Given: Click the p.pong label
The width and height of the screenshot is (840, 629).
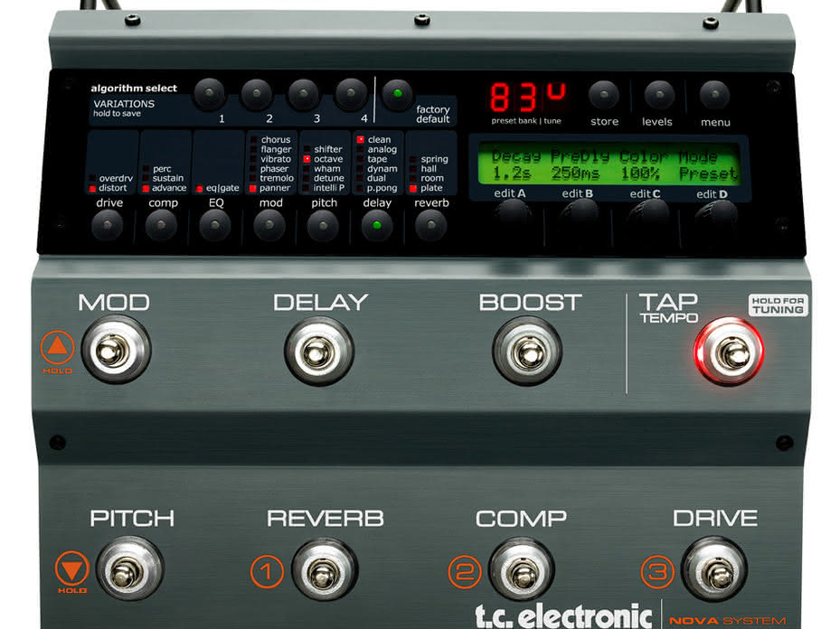Looking at the screenshot, I should click(x=382, y=188).
